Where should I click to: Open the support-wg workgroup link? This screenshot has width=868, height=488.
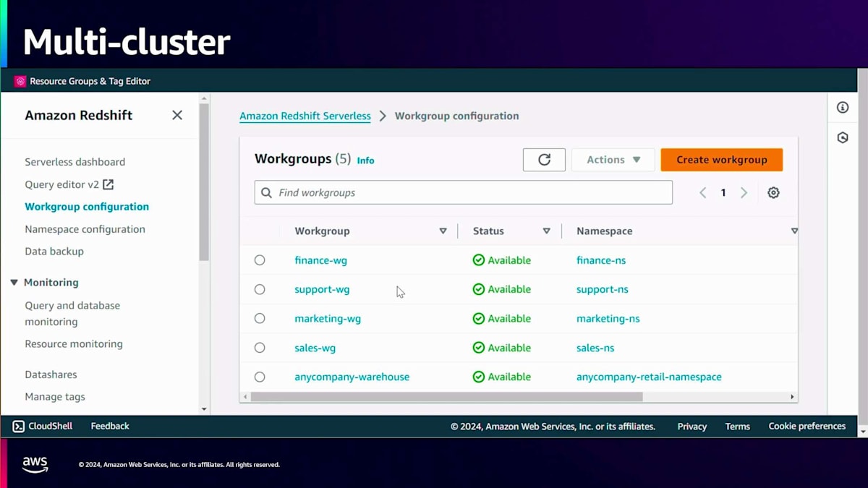(x=322, y=289)
